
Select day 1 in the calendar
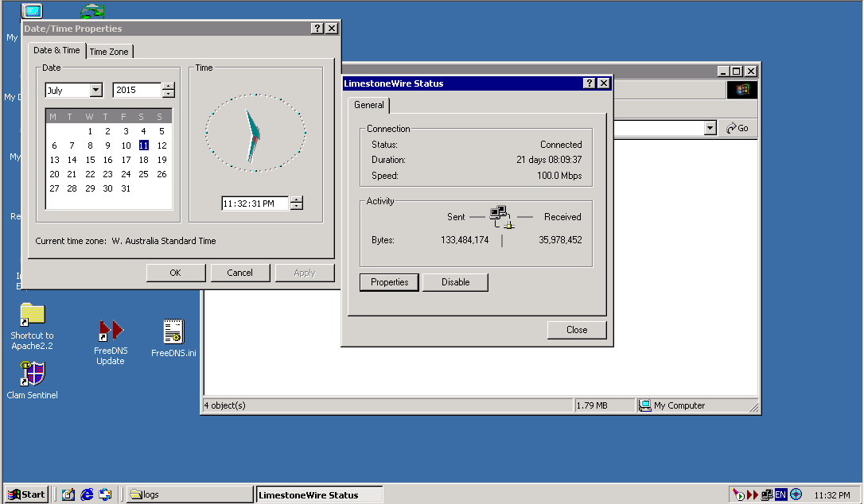[90, 131]
